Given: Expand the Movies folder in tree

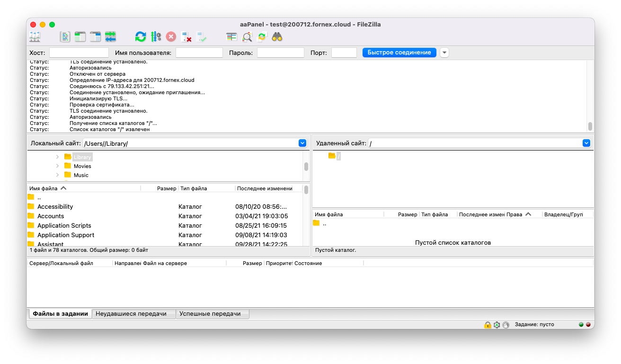Looking at the screenshot, I should pyautogui.click(x=57, y=166).
